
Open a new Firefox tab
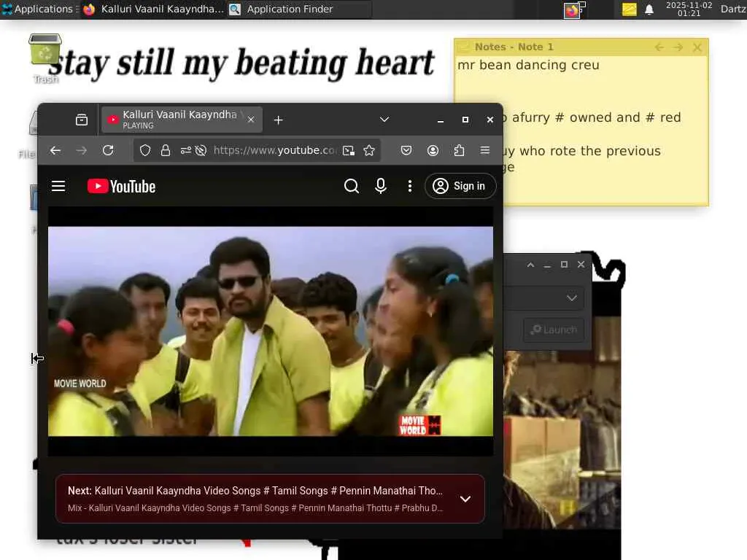tap(279, 120)
